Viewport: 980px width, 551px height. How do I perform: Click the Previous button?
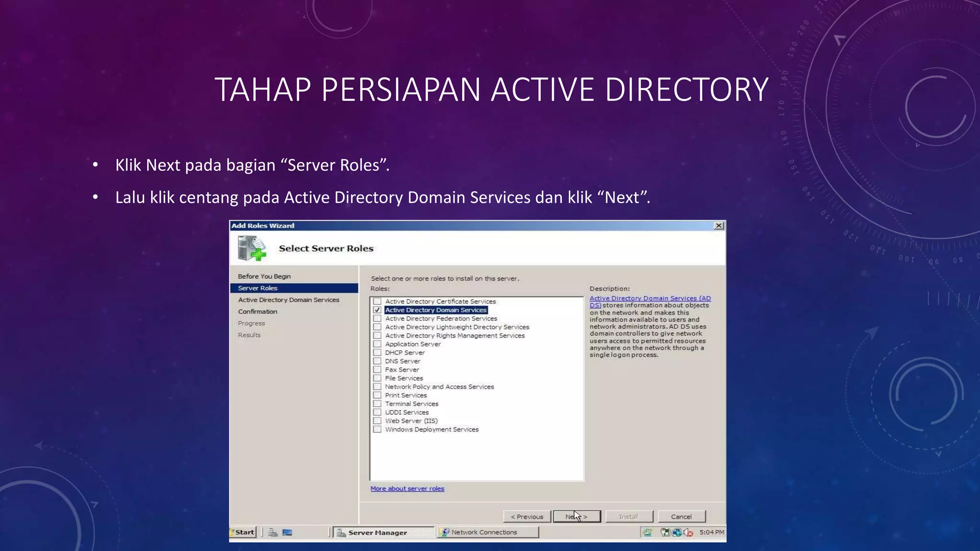tap(527, 517)
